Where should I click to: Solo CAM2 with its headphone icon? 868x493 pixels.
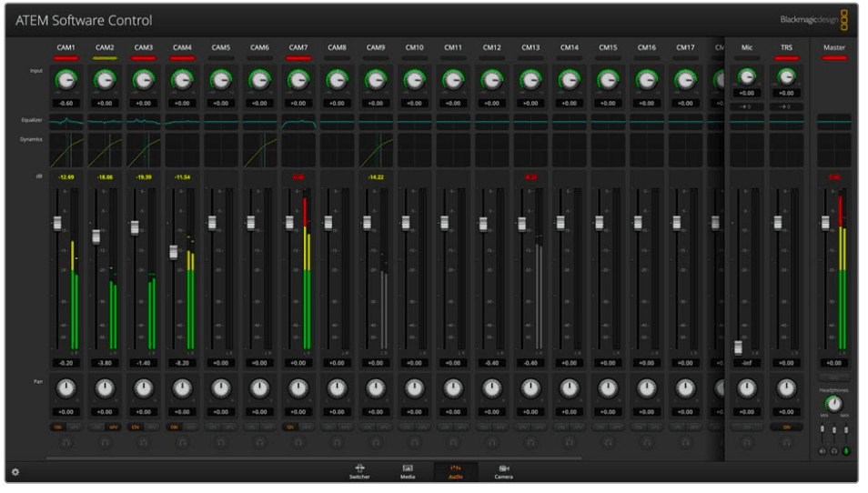[105, 442]
